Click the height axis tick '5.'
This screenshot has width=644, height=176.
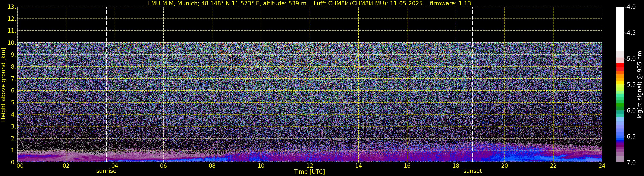(x=13, y=102)
